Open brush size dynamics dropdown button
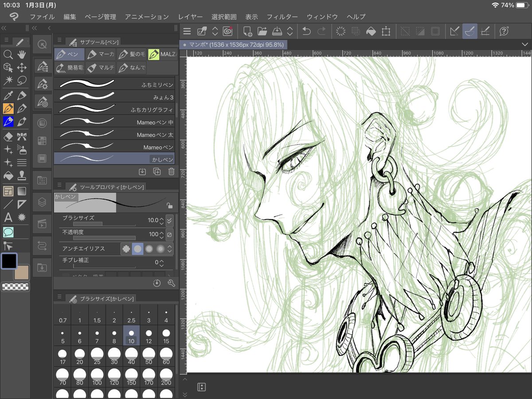The width and height of the screenshot is (532, 399). tap(169, 220)
